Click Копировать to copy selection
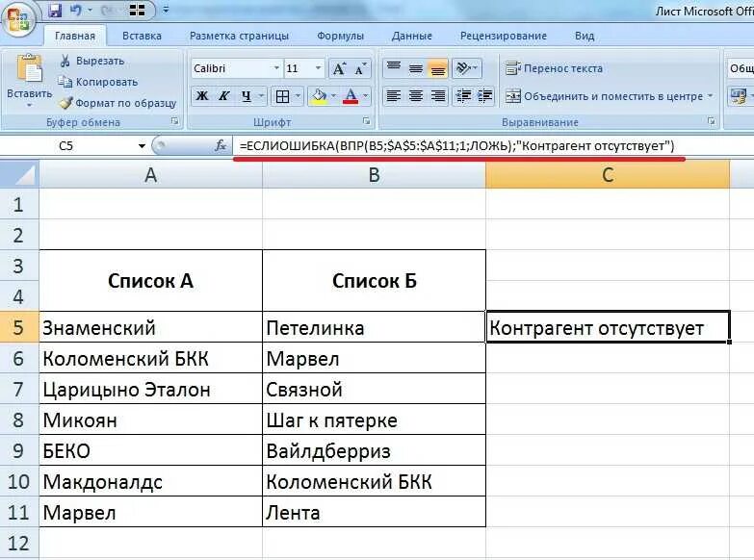This screenshot has width=754, height=560. click(x=98, y=82)
